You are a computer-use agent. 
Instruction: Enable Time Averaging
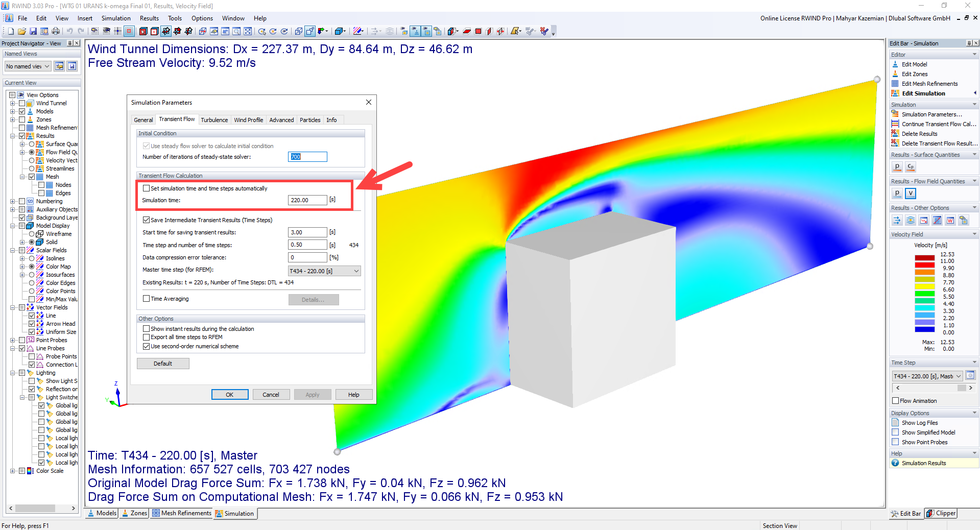tap(147, 299)
